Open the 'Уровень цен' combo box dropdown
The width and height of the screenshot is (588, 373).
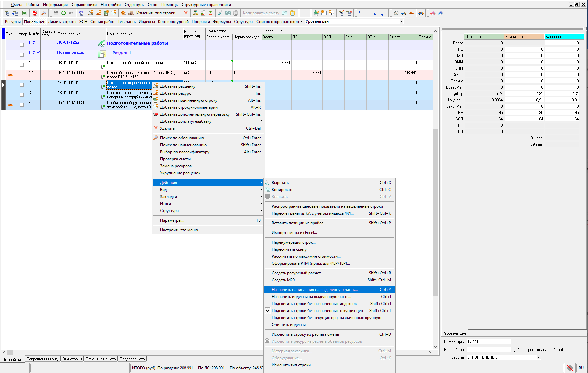[402, 22]
